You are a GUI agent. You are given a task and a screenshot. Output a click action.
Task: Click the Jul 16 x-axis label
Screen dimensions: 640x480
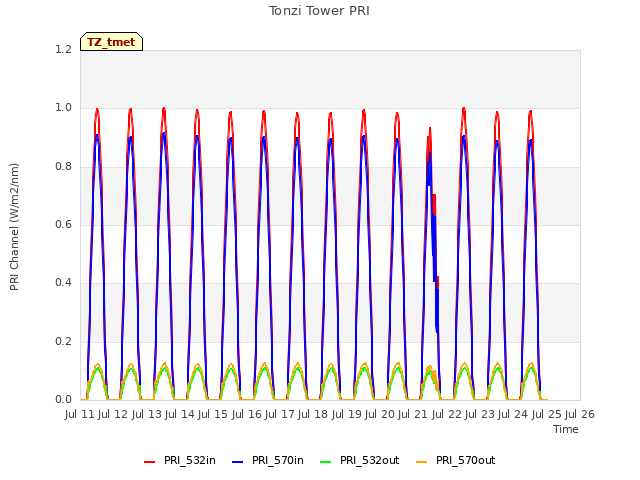pyautogui.click(x=247, y=414)
